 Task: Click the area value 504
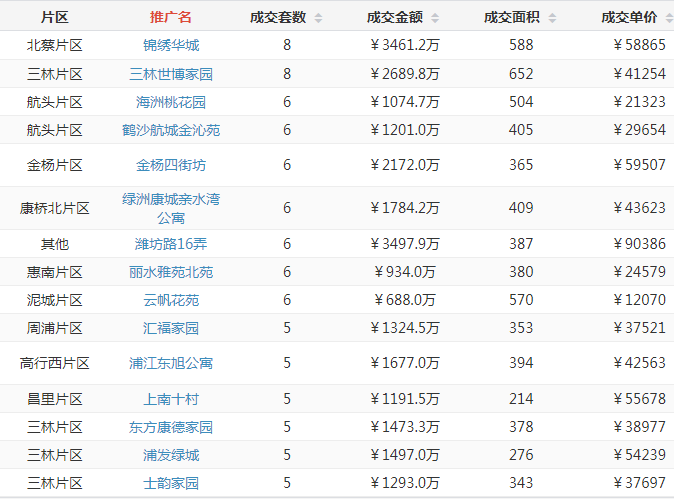(x=521, y=102)
